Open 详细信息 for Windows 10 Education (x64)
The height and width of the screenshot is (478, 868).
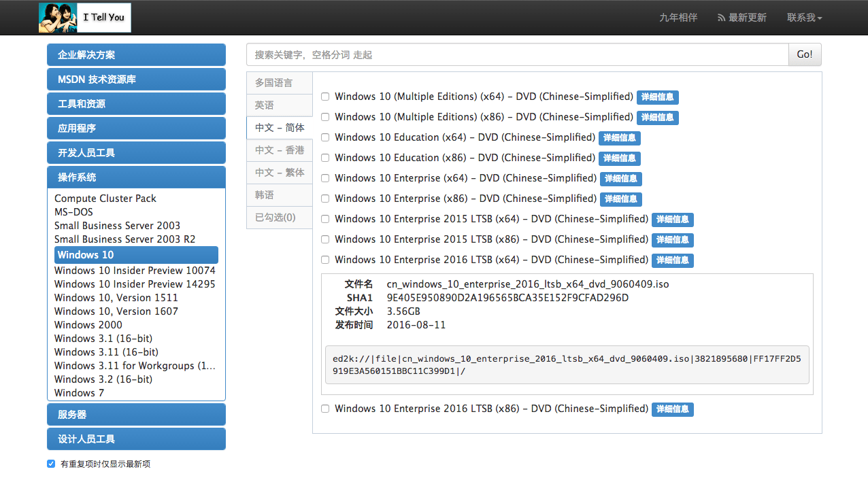[x=619, y=137]
